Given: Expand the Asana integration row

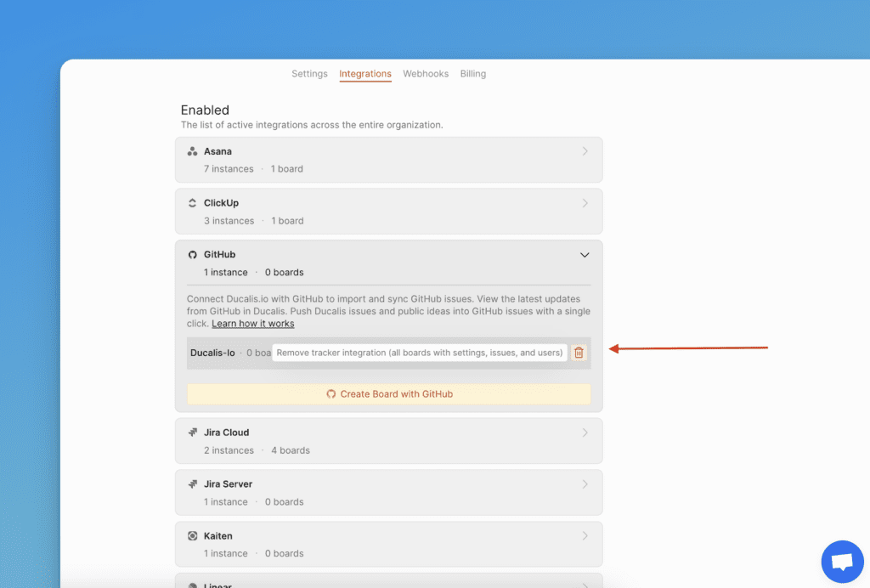Looking at the screenshot, I should [x=585, y=152].
